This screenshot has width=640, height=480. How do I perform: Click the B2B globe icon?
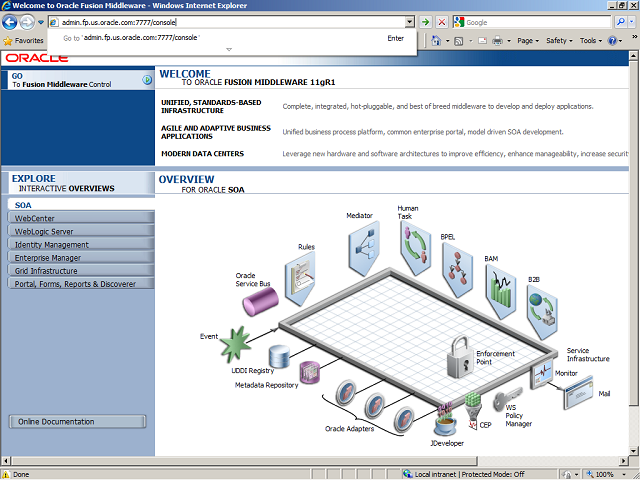pyautogui.click(x=542, y=313)
